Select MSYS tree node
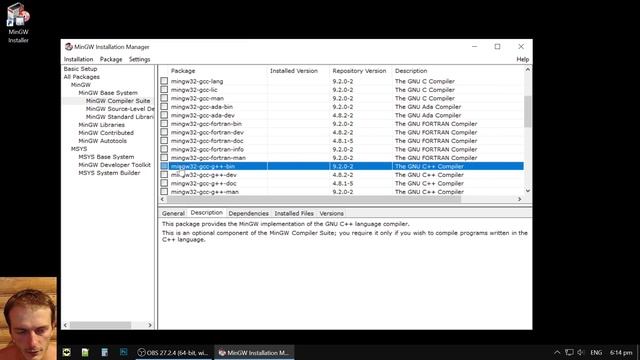This screenshot has height=360, width=640. (x=79, y=149)
